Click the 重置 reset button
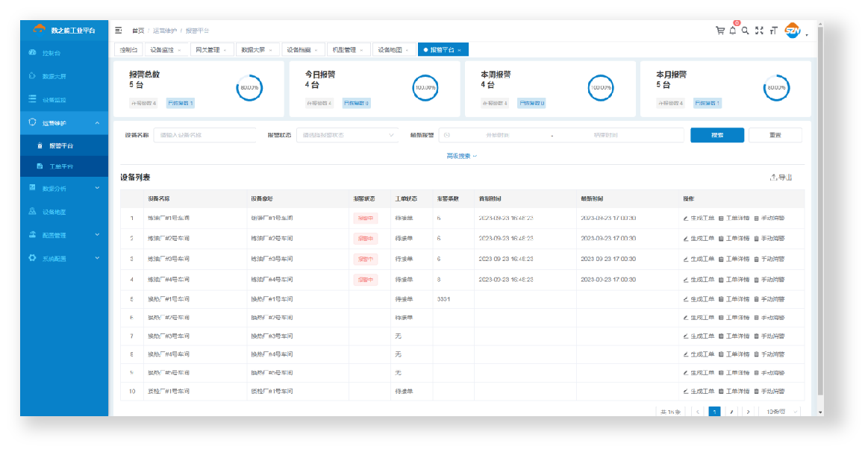The height and width of the screenshot is (452, 868). click(x=775, y=135)
